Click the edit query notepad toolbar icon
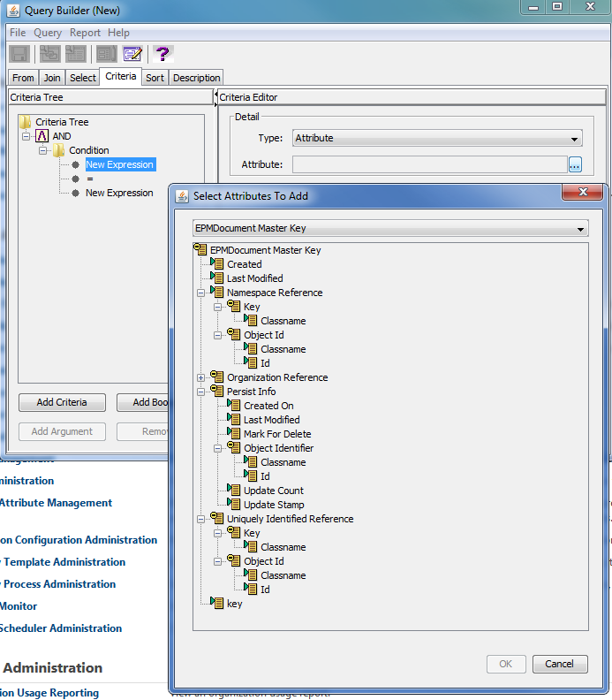612x700 pixels. coord(132,54)
